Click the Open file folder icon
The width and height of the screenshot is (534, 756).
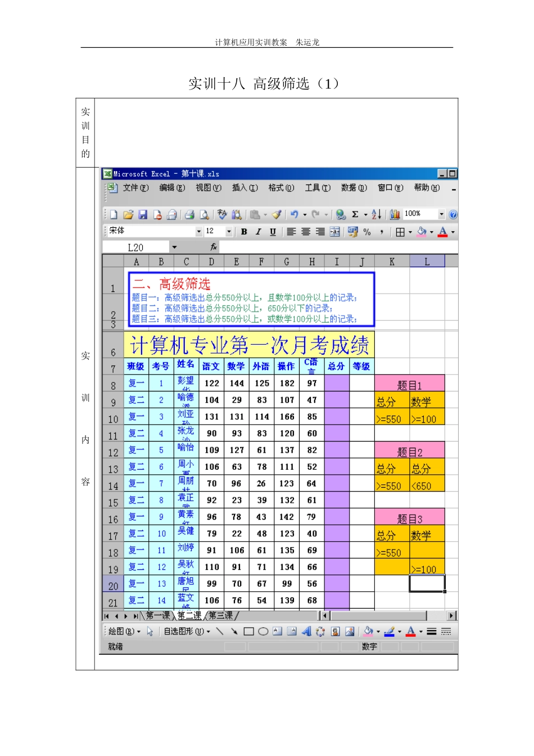[128, 214]
